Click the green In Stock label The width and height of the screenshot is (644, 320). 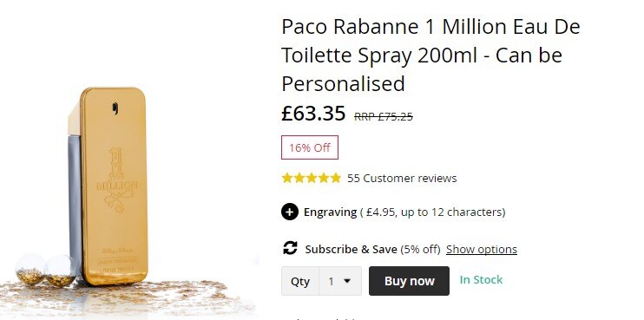pos(481,280)
